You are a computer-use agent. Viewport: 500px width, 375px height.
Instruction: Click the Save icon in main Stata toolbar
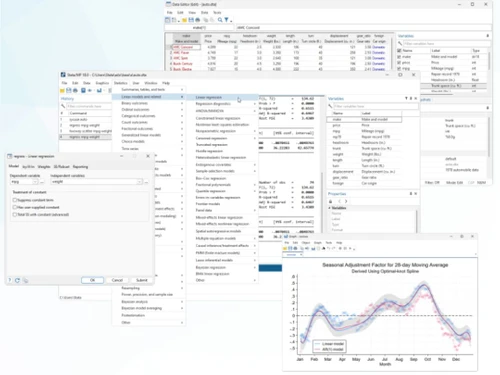tap(69, 90)
